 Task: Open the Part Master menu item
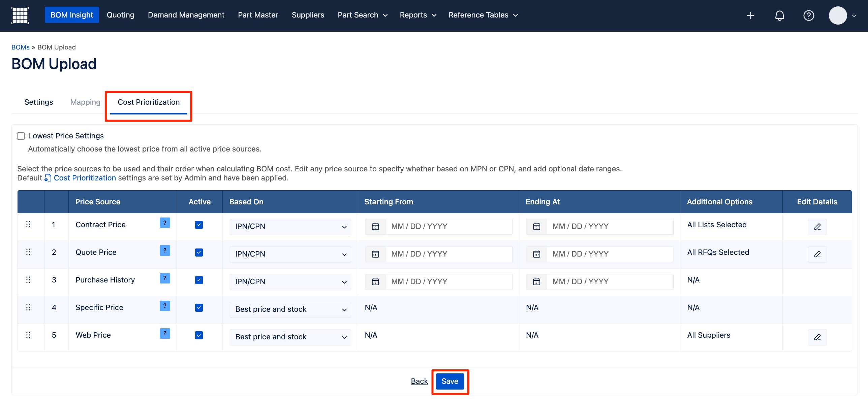(258, 15)
